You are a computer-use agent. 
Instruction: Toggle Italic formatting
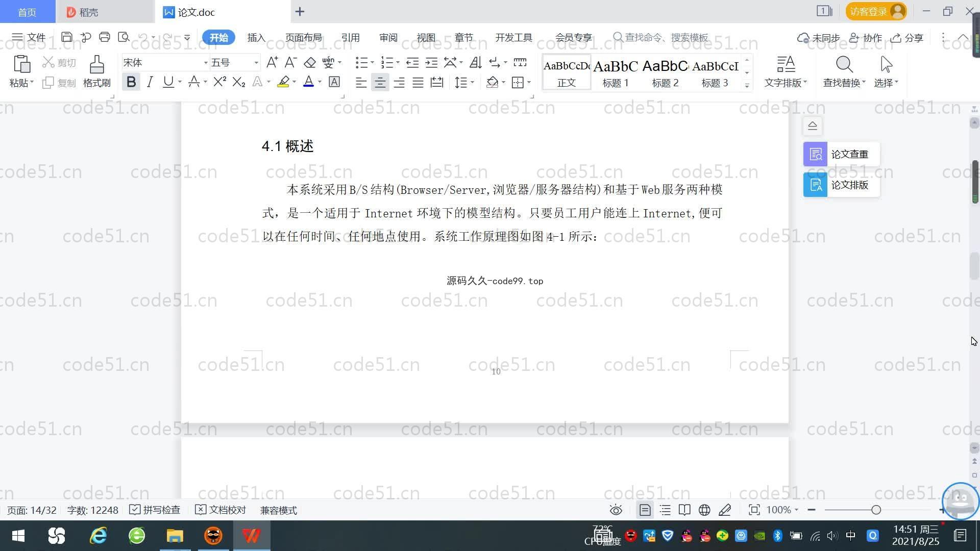(x=150, y=82)
